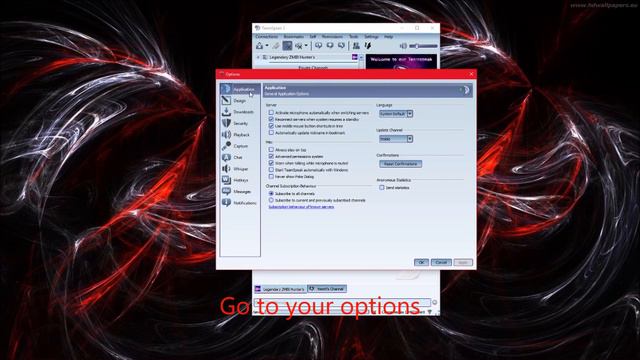This screenshot has height=360, width=640.
Task: Open the Tools menu in TeamSpeak
Action: coord(353,37)
